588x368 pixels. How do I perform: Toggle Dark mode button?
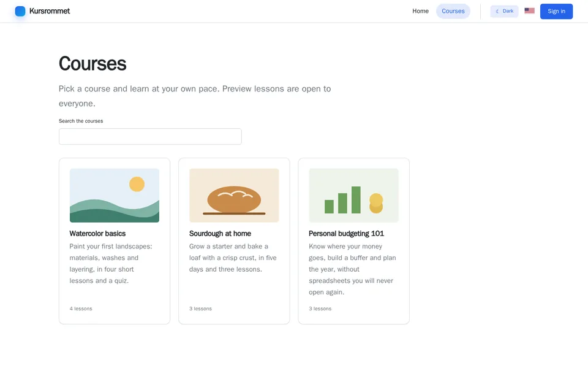click(504, 11)
